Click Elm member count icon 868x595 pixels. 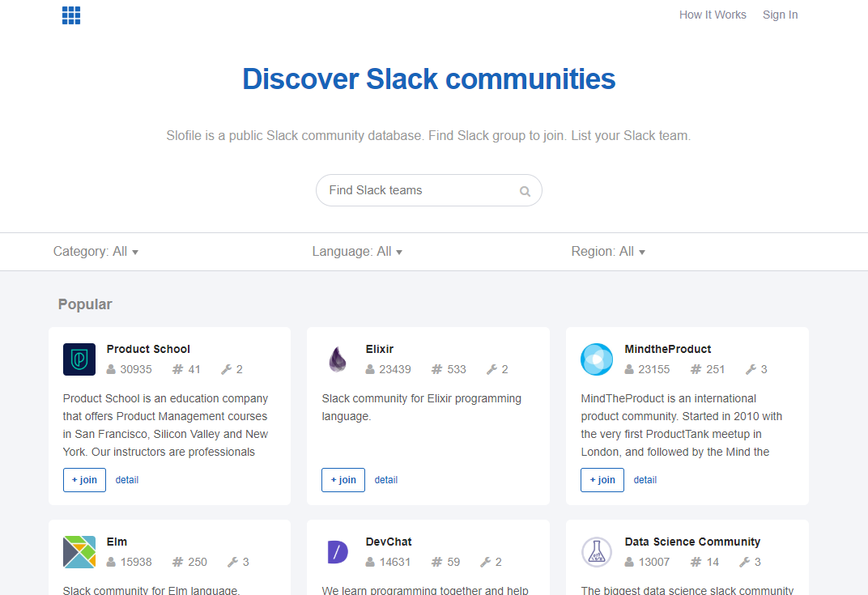[x=111, y=562]
